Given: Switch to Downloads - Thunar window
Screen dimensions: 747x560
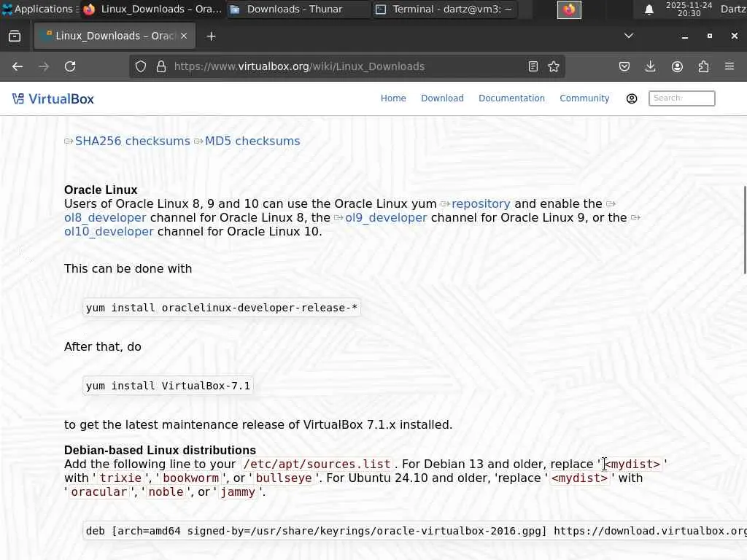Looking at the screenshot, I should [x=298, y=9].
